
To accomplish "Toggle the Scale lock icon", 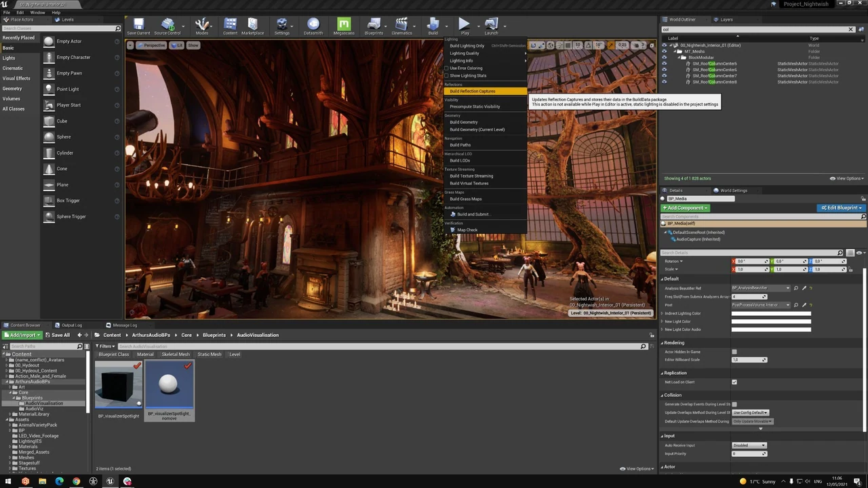I will pyautogui.click(x=850, y=269).
